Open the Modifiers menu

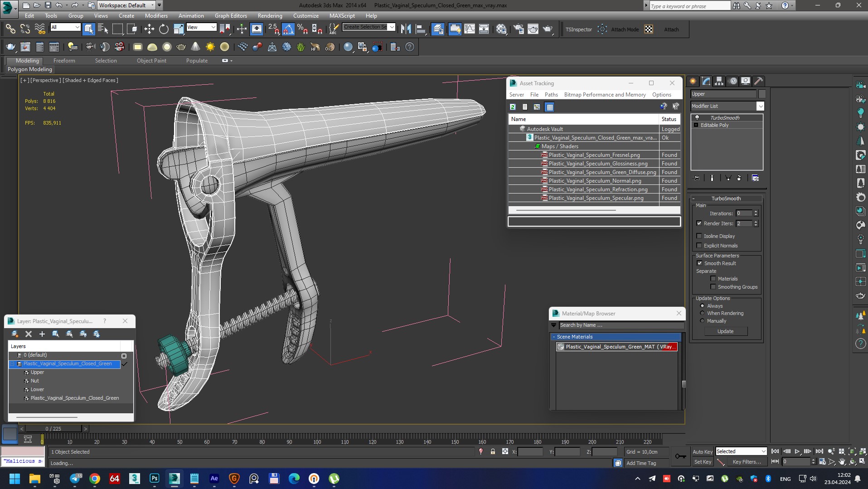point(156,15)
